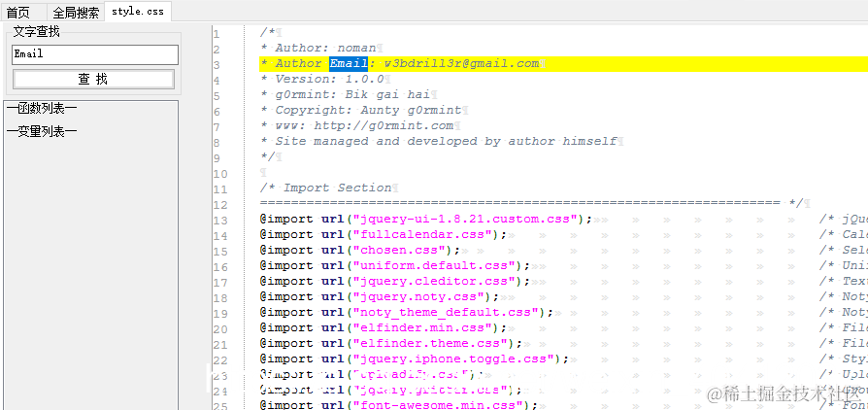This screenshot has height=410, width=868.
Task: Click the highlighted Email word in line 3
Action: pyautogui.click(x=349, y=64)
